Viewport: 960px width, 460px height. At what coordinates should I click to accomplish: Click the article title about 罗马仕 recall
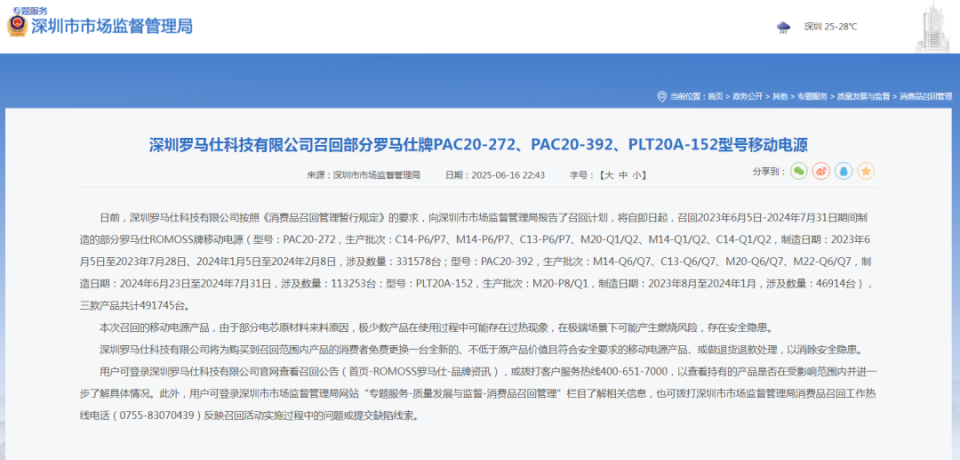(x=479, y=145)
